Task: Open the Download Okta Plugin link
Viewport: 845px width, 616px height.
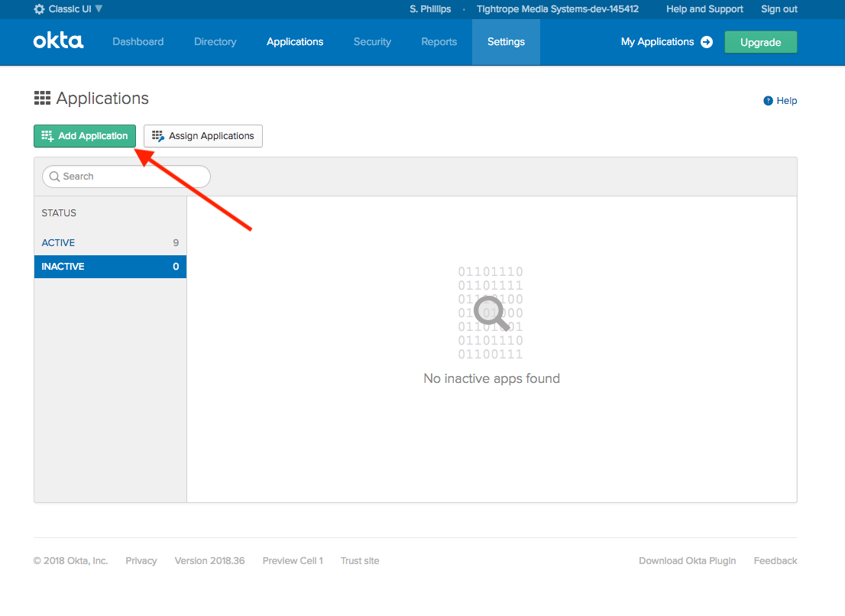Action: 687,561
